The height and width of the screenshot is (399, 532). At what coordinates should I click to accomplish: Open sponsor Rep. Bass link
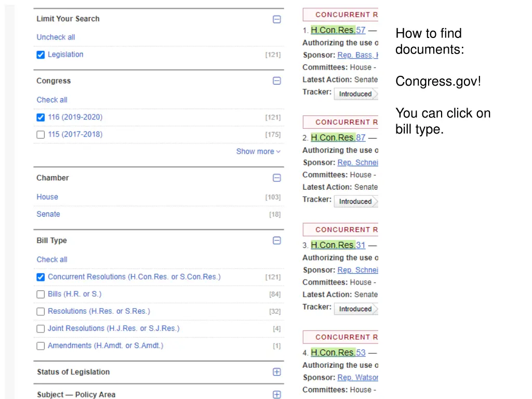point(357,55)
